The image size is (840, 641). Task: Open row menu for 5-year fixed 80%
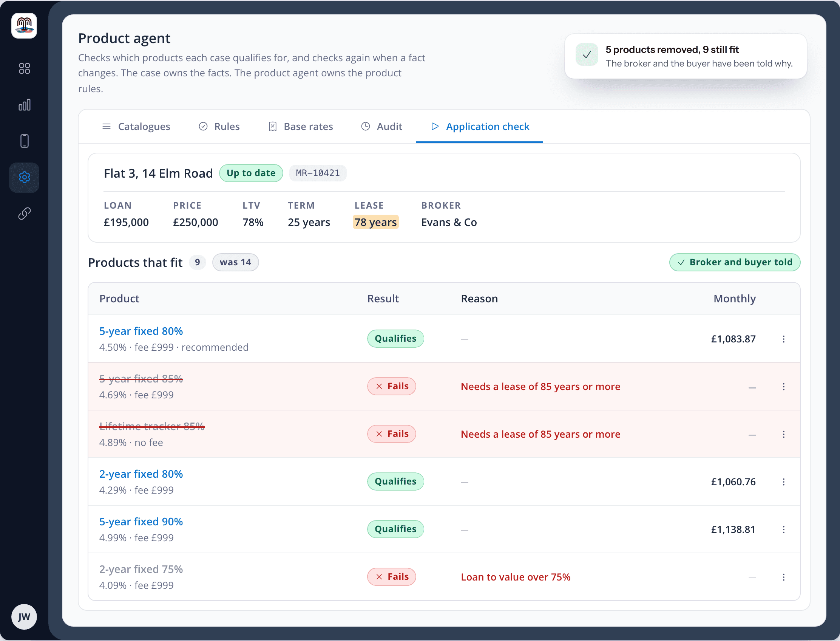point(784,339)
